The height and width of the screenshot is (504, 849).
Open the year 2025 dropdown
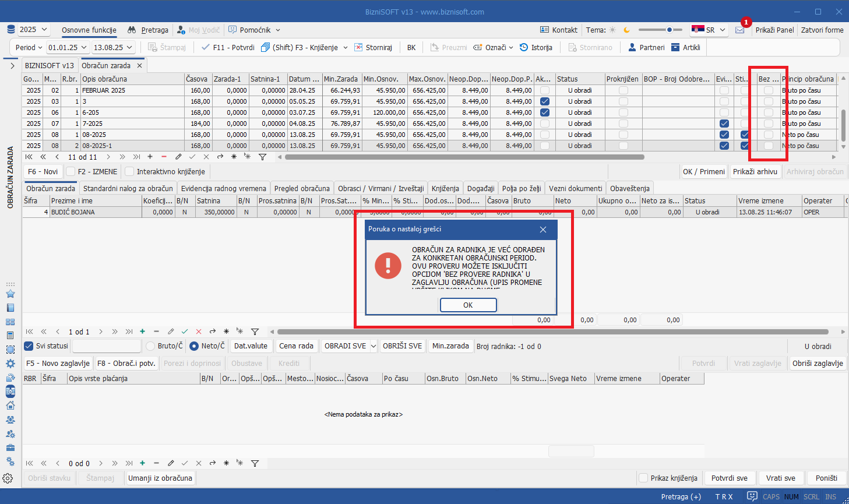34,30
